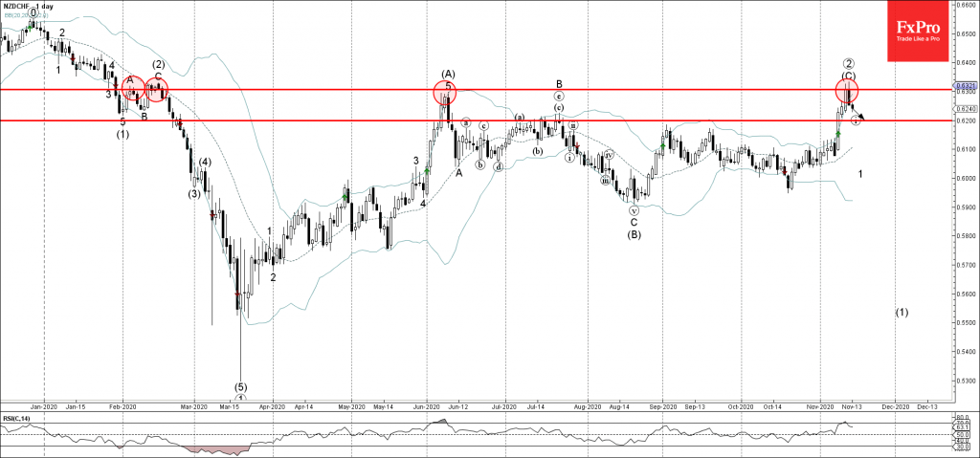Click the current price tag 0.6321
The image size is (980, 458).
pos(964,85)
